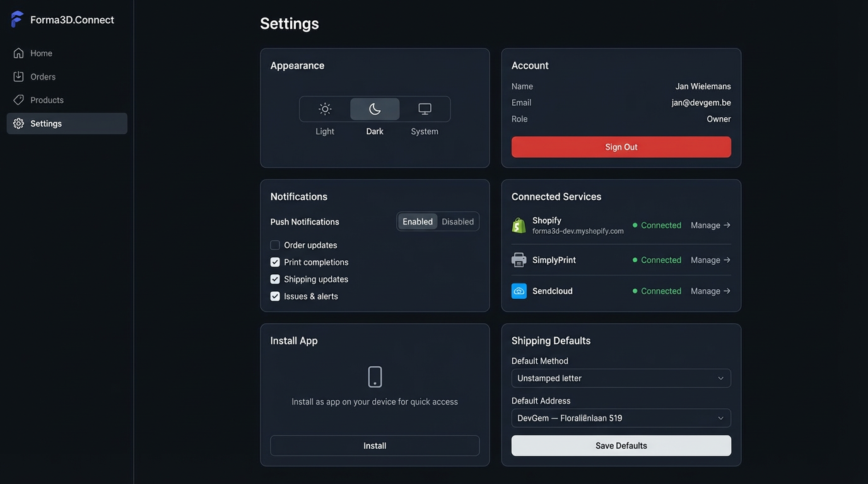Click the Shopify service icon

[519, 224]
